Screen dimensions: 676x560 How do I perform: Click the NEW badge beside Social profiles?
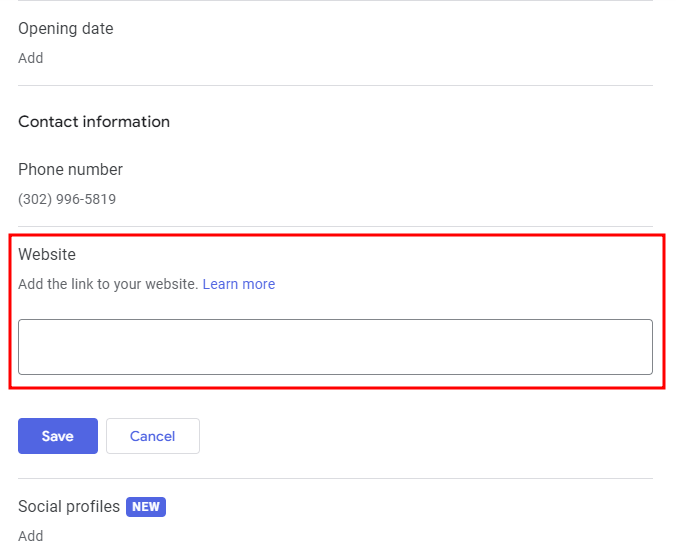[146, 507]
